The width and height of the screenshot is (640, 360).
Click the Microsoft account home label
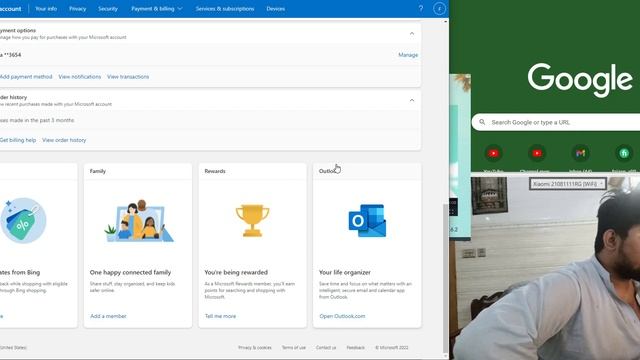pos(11,9)
